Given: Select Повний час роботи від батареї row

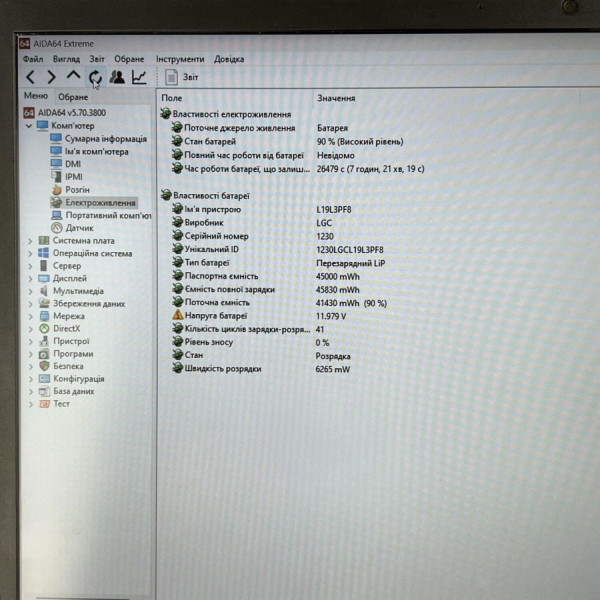Looking at the screenshot, I should [262, 155].
